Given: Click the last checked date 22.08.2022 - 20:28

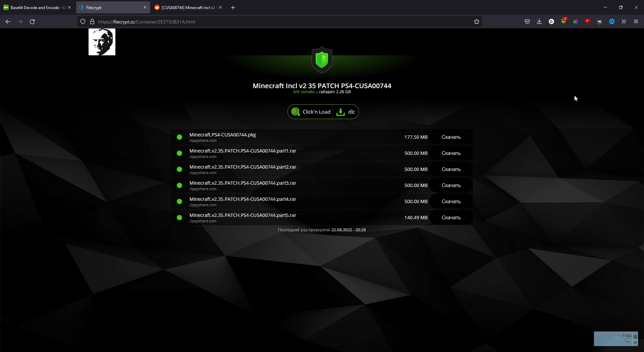Looking at the screenshot, I should (x=348, y=230).
